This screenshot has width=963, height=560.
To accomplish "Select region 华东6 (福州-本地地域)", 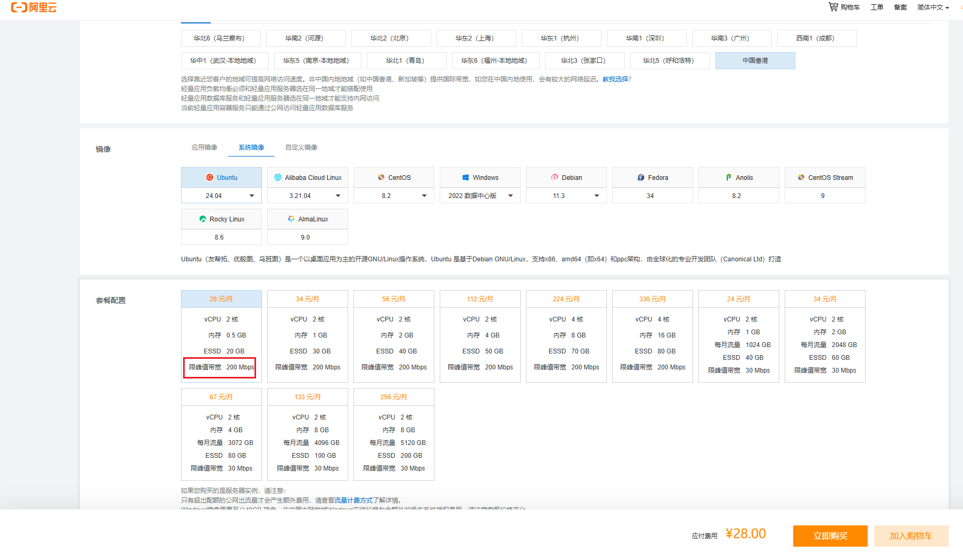I will pyautogui.click(x=496, y=61).
